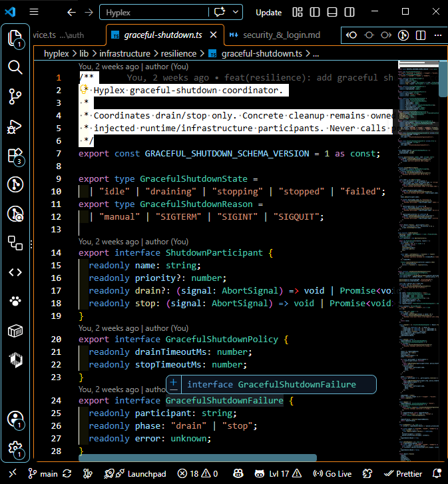Open the angle-brackets code icon view

(x=15, y=272)
